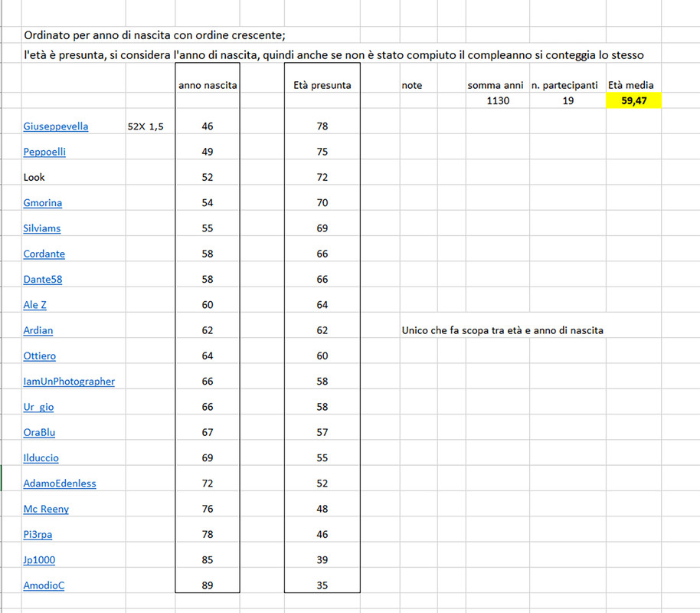700x613 pixels.
Task: Select birth year 60 in Ale Z row
Action: pos(207,305)
